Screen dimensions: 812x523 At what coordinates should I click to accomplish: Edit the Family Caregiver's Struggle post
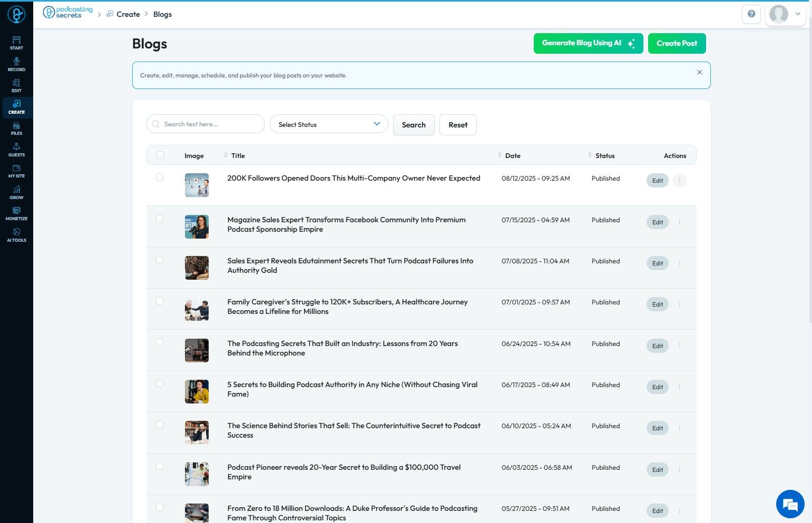pos(657,304)
